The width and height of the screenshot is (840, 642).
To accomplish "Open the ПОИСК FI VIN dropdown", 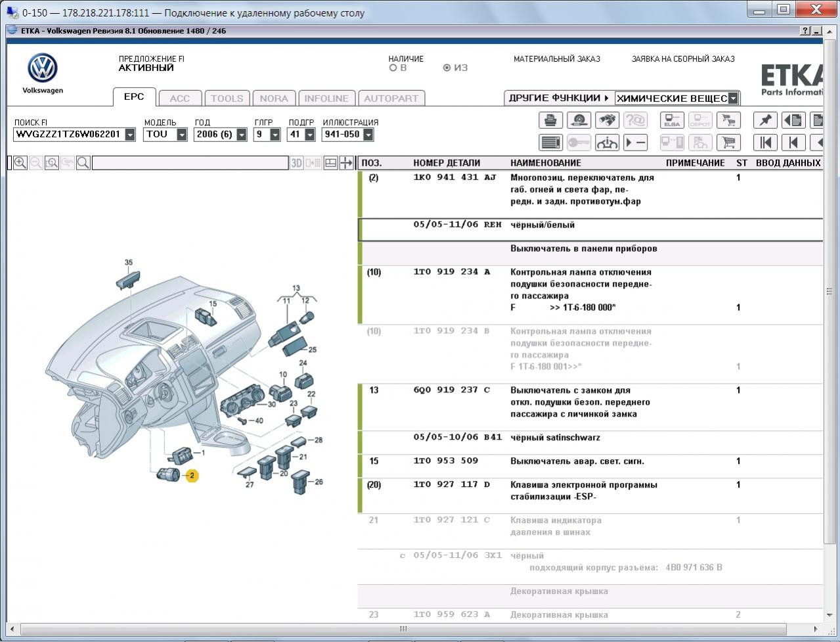I will 130,135.
